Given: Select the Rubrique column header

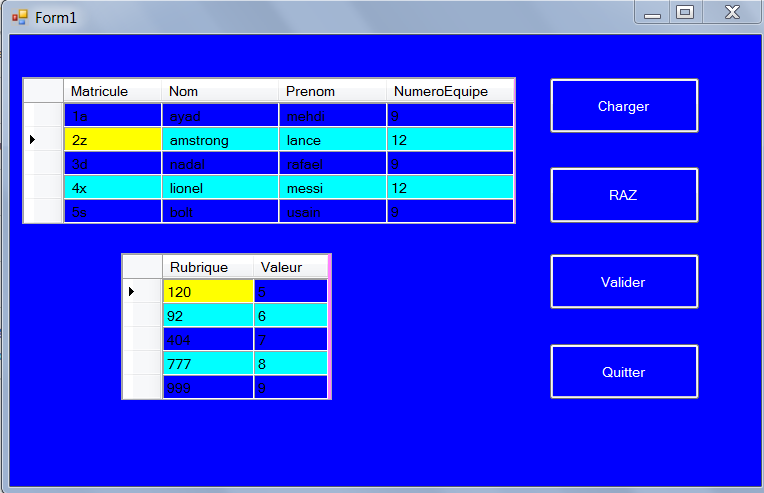Looking at the screenshot, I should pyautogui.click(x=207, y=267).
